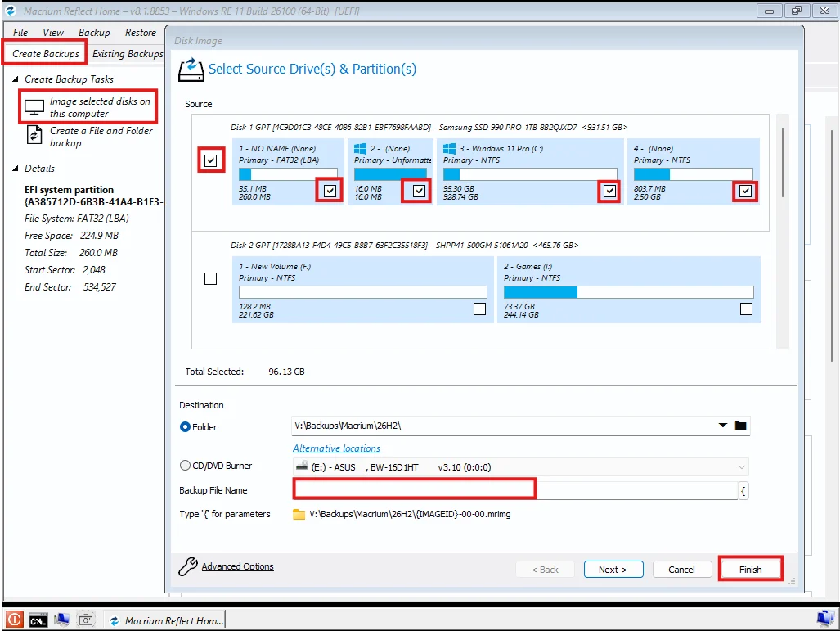840x631 pixels.
Task: Click the wrench icon for Advanced Options
Action: (x=188, y=566)
